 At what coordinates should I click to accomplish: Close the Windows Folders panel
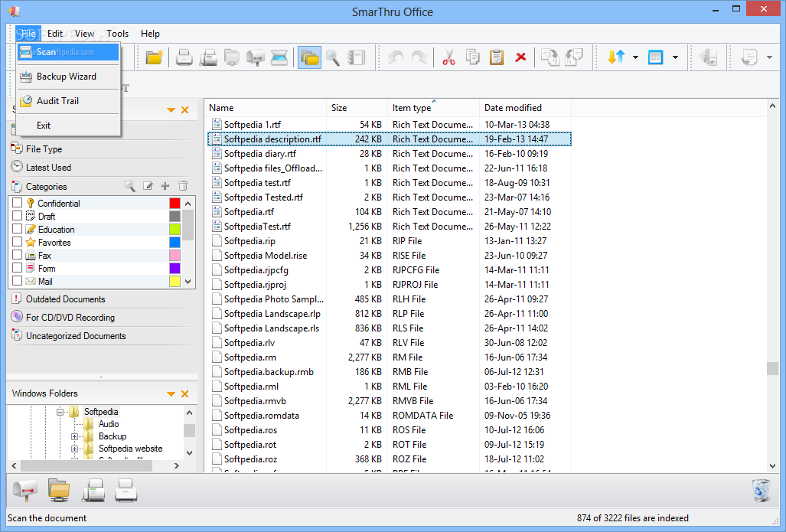(x=185, y=394)
